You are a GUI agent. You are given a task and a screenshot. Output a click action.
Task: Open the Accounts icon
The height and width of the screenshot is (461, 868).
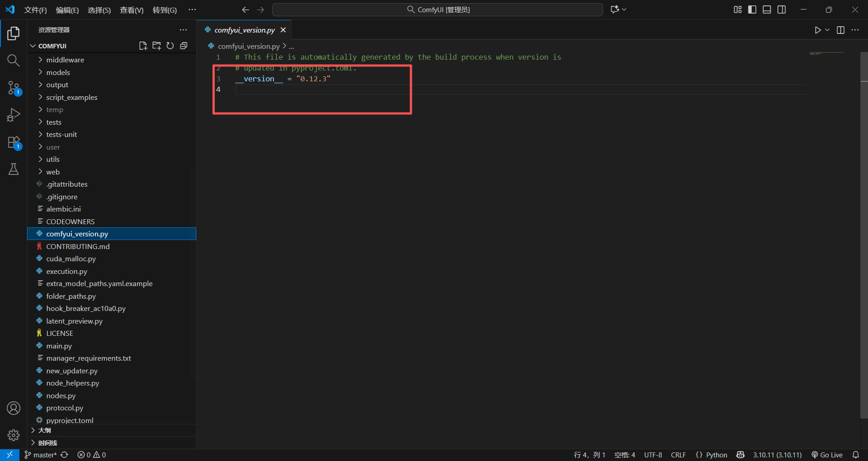[14, 408]
